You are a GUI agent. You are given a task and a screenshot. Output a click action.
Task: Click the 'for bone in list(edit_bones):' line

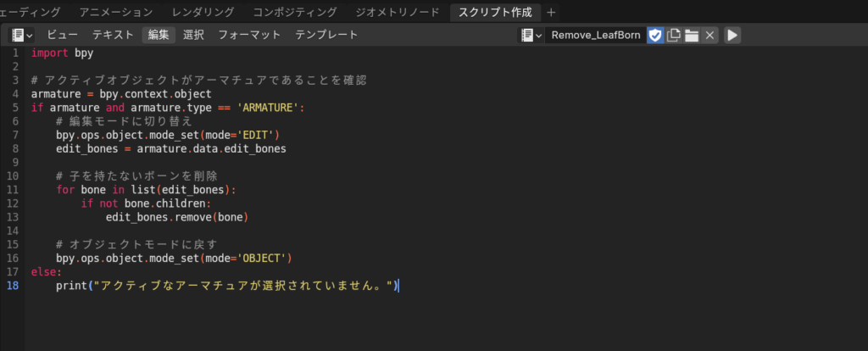click(146, 190)
